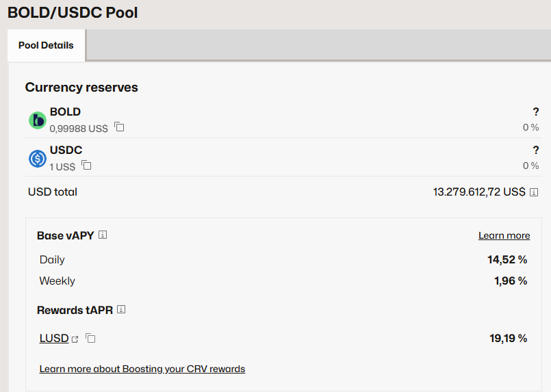This screenshot has width=551, height=392.
Task: Select the 19,19 % LUSD reward value
Action: 508,338
